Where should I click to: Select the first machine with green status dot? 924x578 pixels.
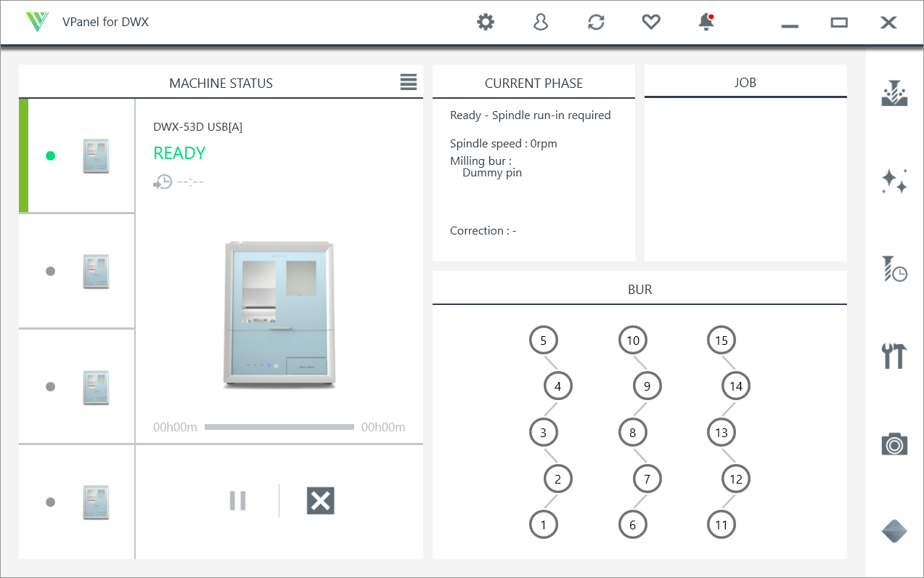[x=77, y=155]
